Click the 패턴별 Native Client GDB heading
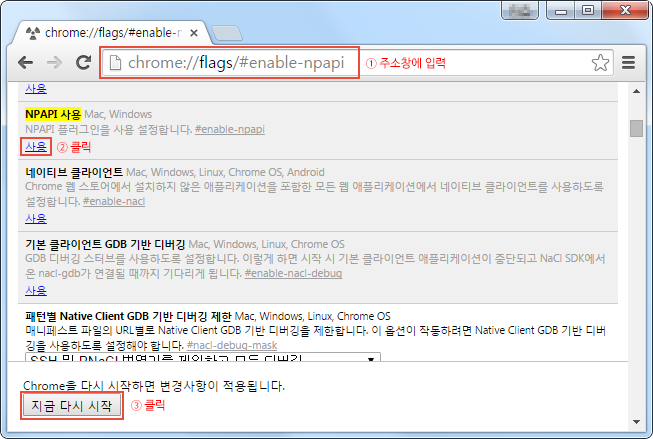Image resolution: width=653 pixels, height=439 pixels. (x=128, y=316)
